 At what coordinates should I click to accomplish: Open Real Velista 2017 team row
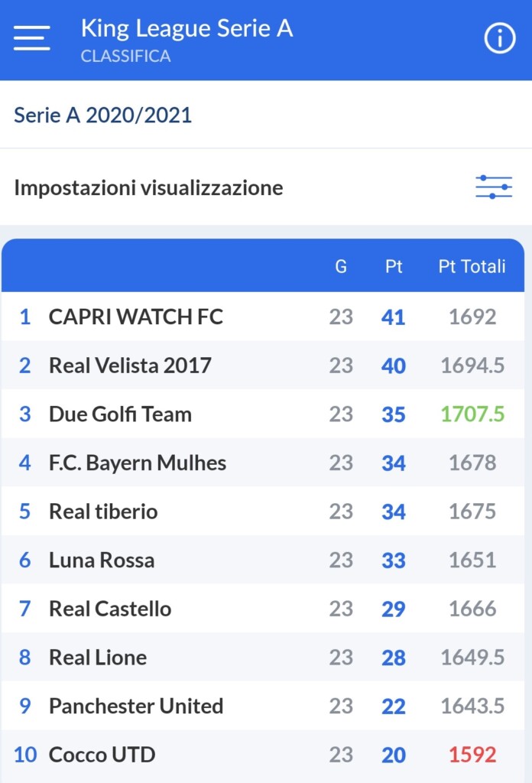pyautogui.click(x=130, y=366)
